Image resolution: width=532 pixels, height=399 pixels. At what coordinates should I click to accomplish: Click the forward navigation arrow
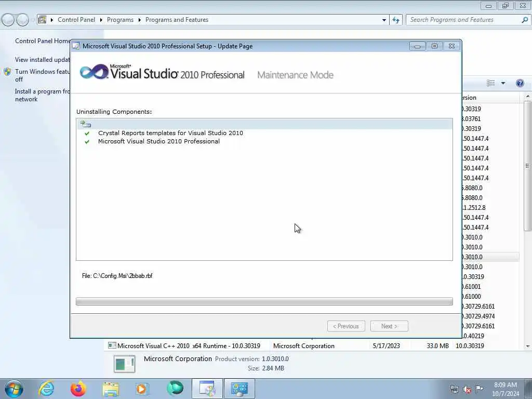[22, 20]
